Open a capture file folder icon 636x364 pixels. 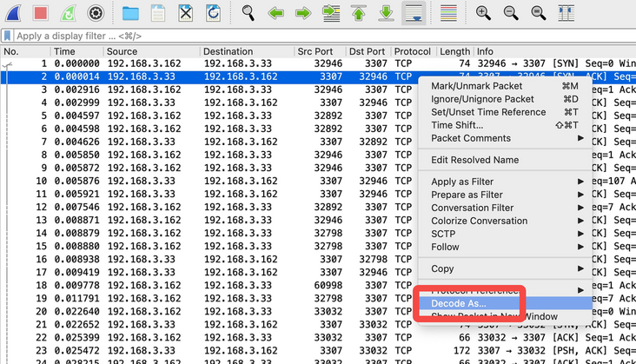pyautogui.click(x=130, y=13)
